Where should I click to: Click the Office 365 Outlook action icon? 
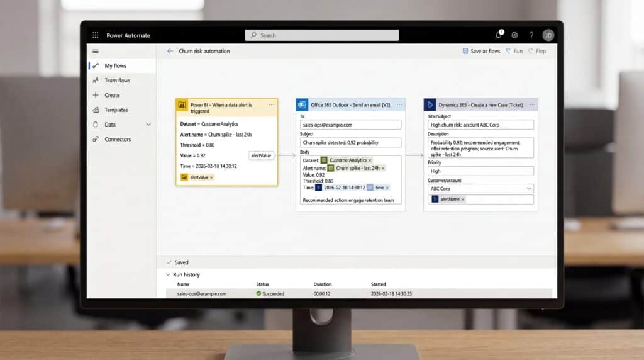tap(302, 105)
